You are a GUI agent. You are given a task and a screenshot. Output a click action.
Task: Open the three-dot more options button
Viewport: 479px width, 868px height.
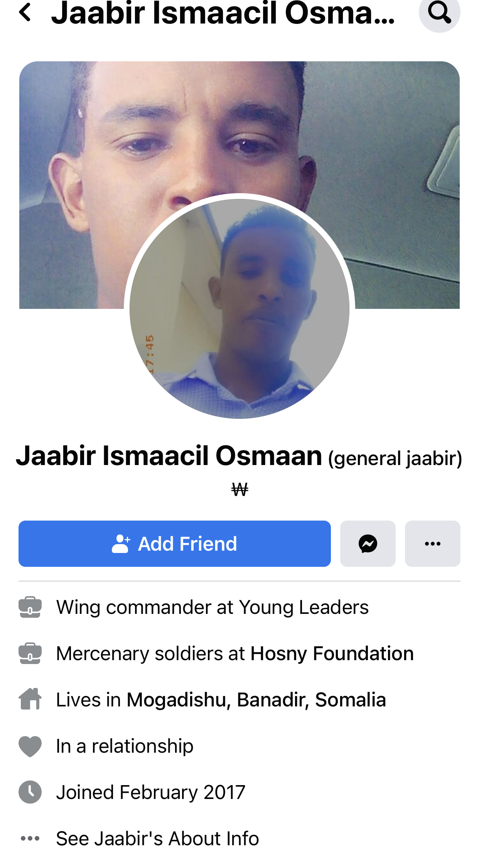tap(432, 543)
